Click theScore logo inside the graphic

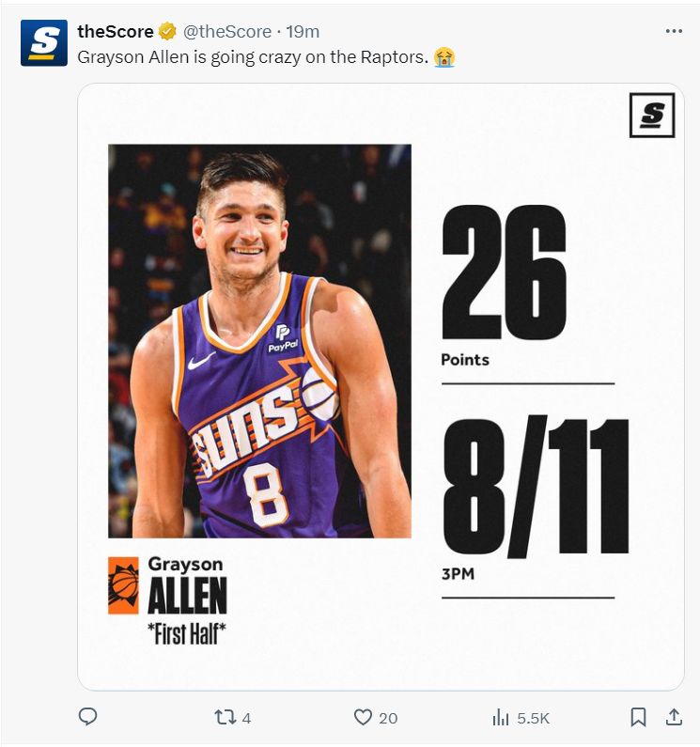pyautogui.click(x=652, y=116)
